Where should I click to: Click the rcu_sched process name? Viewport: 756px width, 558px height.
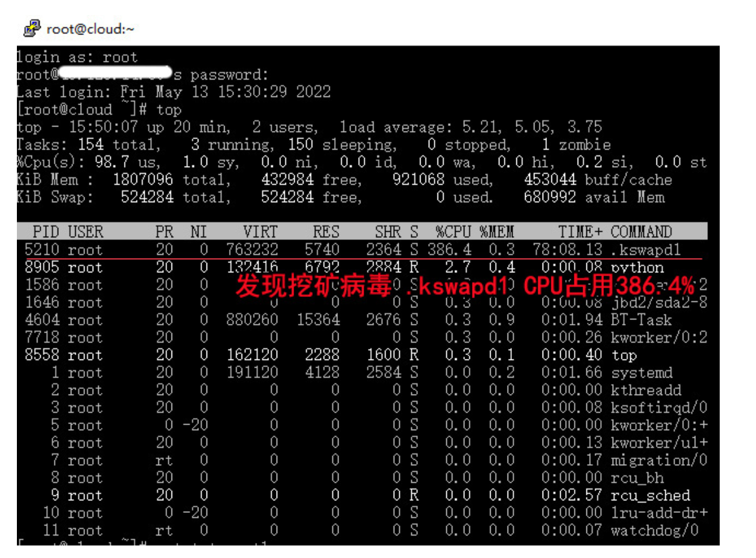(x=650, y=495)
